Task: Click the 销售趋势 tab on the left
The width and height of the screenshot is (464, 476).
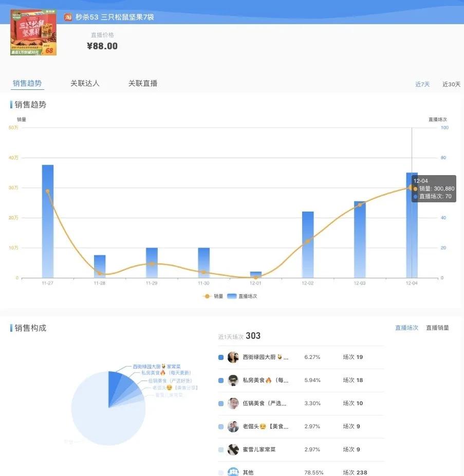Action: pyautogui.click(x=27, y=83)
